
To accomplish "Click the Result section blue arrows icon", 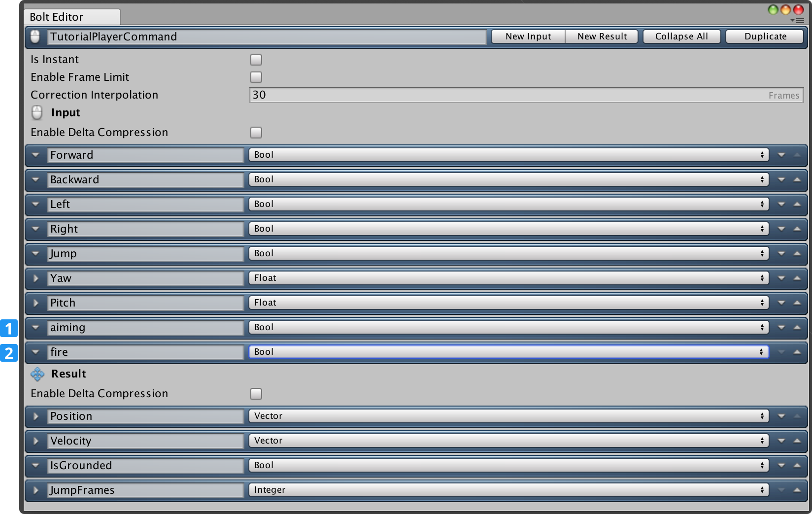I will 37,374.
